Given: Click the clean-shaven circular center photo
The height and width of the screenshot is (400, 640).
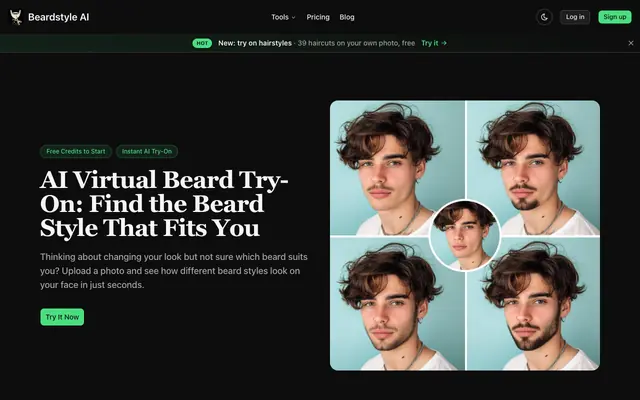Looking at the screenshot, I should (x=465, y=236).
